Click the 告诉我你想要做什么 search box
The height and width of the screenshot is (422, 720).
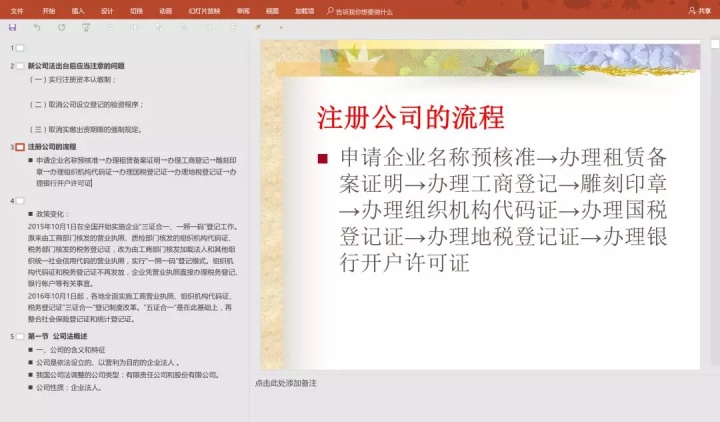tap(360, 11)
